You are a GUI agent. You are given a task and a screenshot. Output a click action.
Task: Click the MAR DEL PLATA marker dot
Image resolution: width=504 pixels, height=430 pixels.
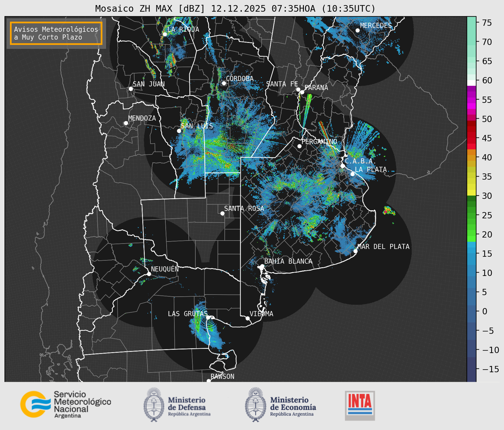(355, 251)
